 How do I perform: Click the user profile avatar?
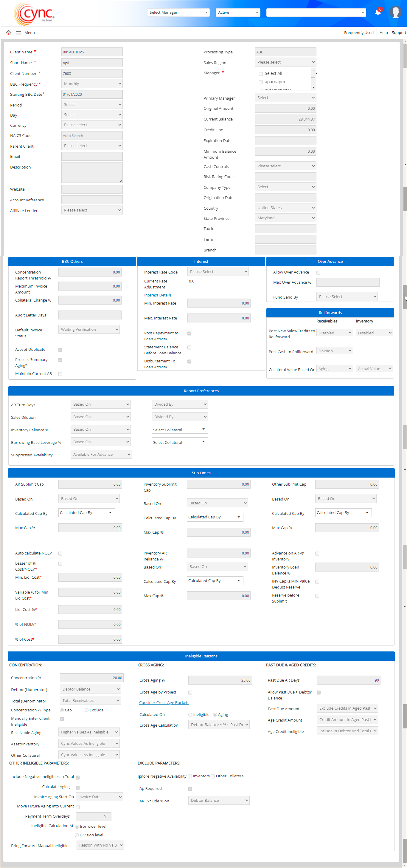395,12
